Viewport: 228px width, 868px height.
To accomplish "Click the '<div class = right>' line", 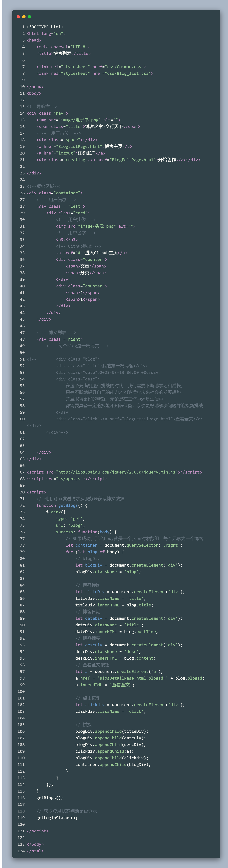I will pos(59,339).
